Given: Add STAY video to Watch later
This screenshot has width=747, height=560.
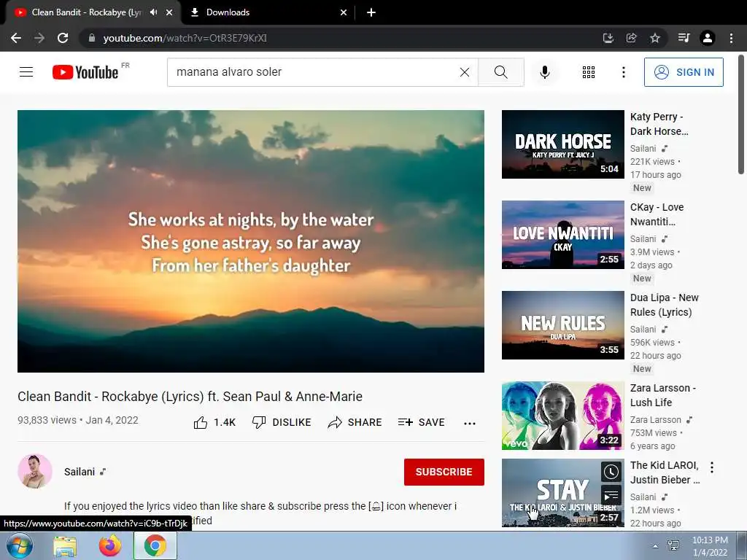Looking at the screenshot, I should coord(611,472).
